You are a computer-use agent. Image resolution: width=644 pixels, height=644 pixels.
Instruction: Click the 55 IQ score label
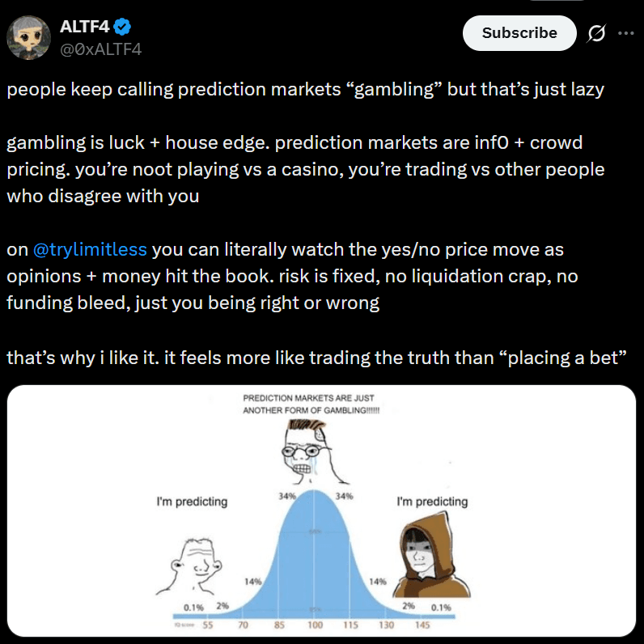(208, 626)
